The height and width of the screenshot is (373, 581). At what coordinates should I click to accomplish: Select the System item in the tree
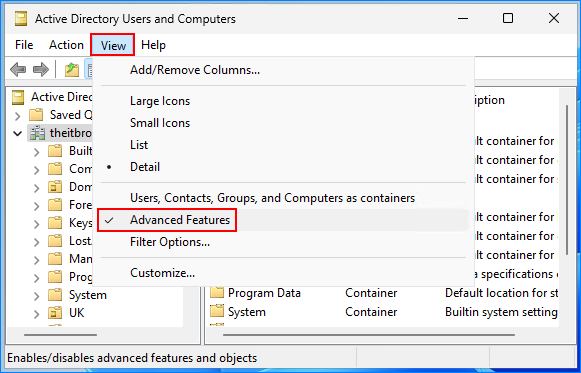point(88,295)
